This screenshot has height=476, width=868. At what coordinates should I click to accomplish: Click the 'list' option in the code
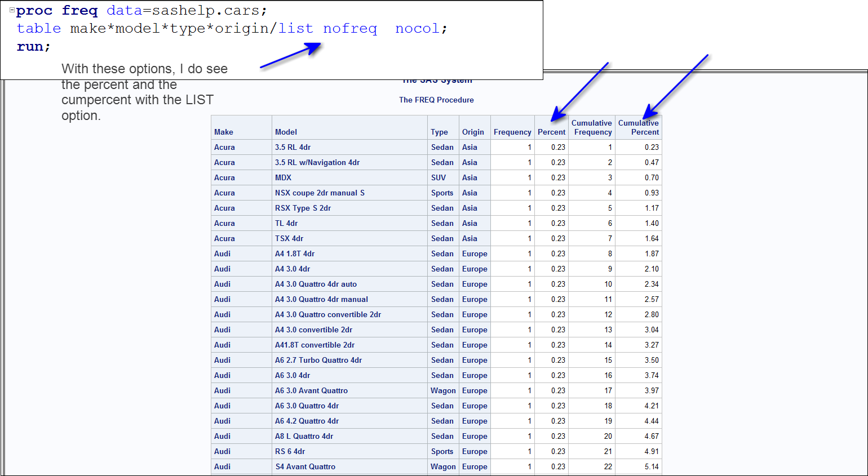click(x=295, y=29)
